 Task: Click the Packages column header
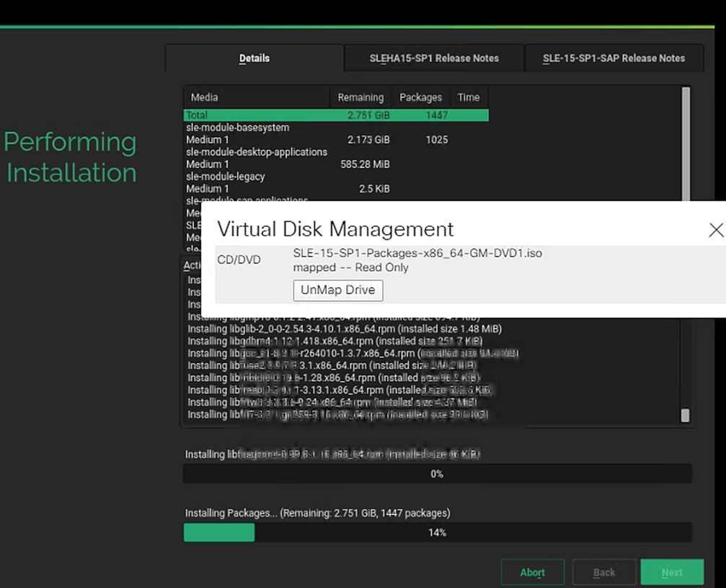click(x=420, y=97)
